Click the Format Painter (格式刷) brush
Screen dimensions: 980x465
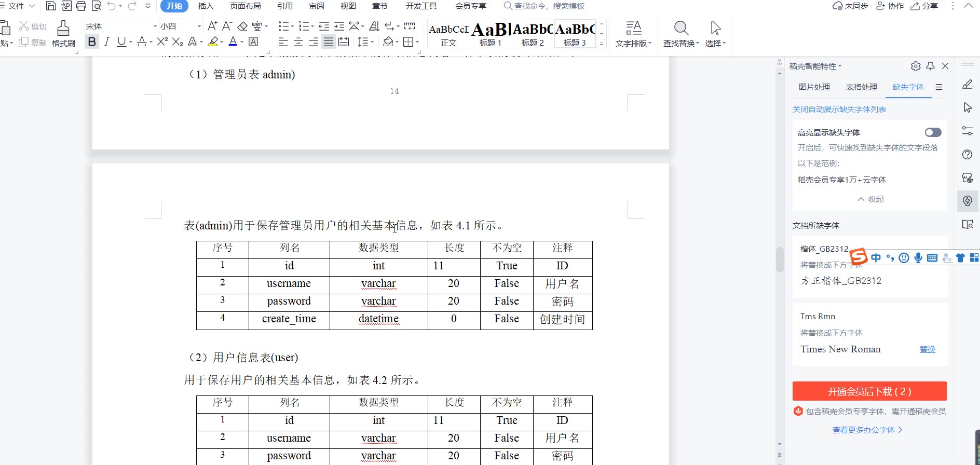coord(63,34)
